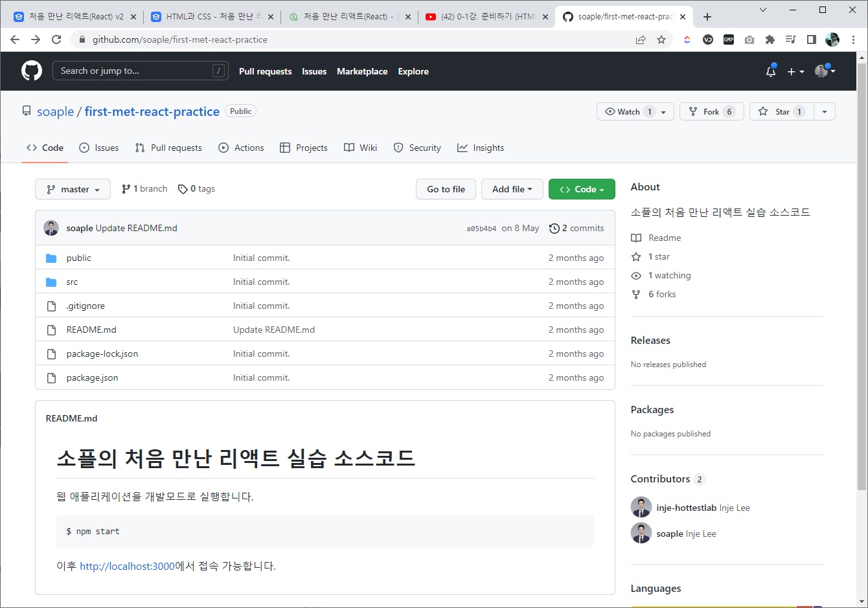Expand the Watch options dropdown arrow
Screen dimensions: 868x608
(664, 111)
